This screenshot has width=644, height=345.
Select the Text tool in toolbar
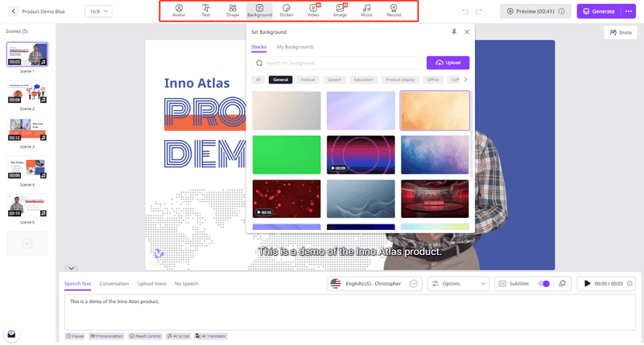pyautogui.click(x=206, y=10)
